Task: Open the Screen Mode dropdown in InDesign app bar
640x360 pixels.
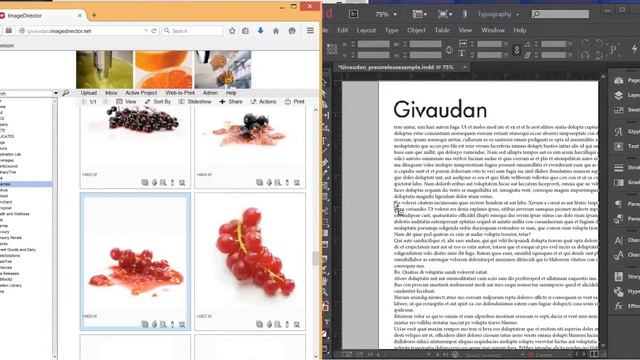Action: pos(445,14)
